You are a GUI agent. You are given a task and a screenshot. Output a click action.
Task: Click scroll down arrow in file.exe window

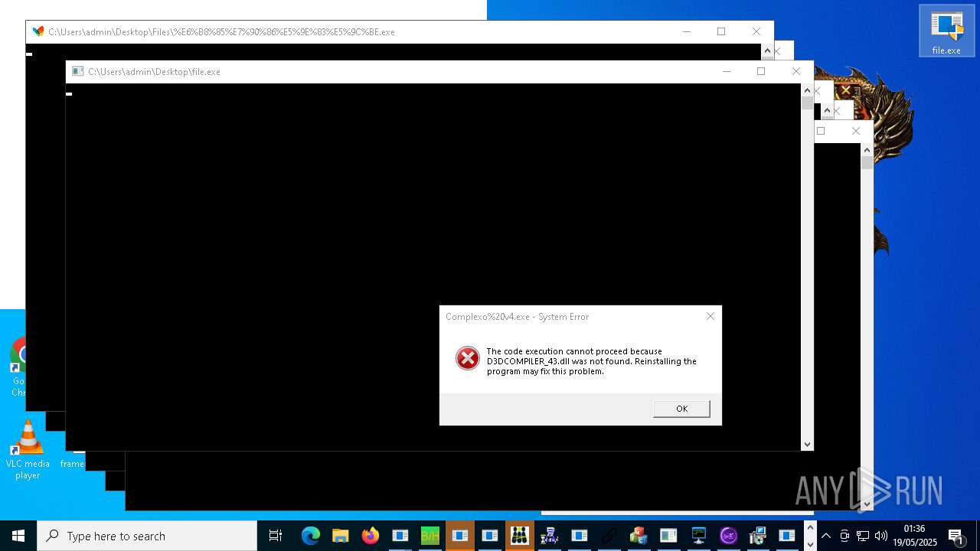pyautogui.click(x=807, y=444)
